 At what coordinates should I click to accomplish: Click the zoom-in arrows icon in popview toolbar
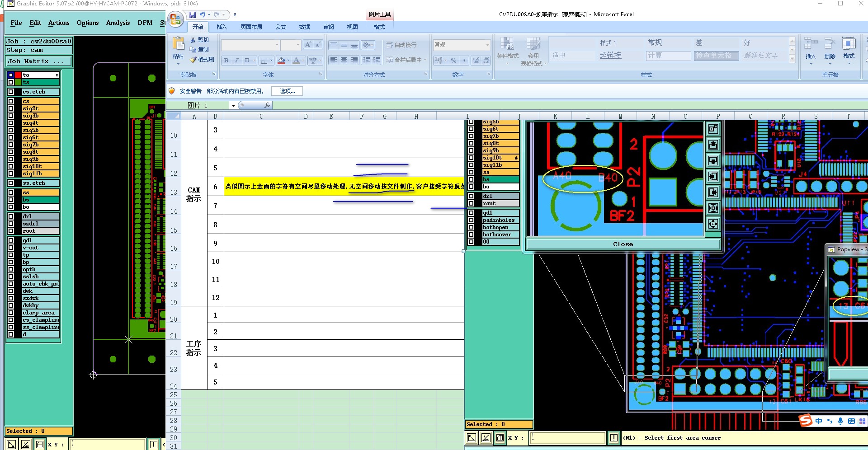coord(713,208)
